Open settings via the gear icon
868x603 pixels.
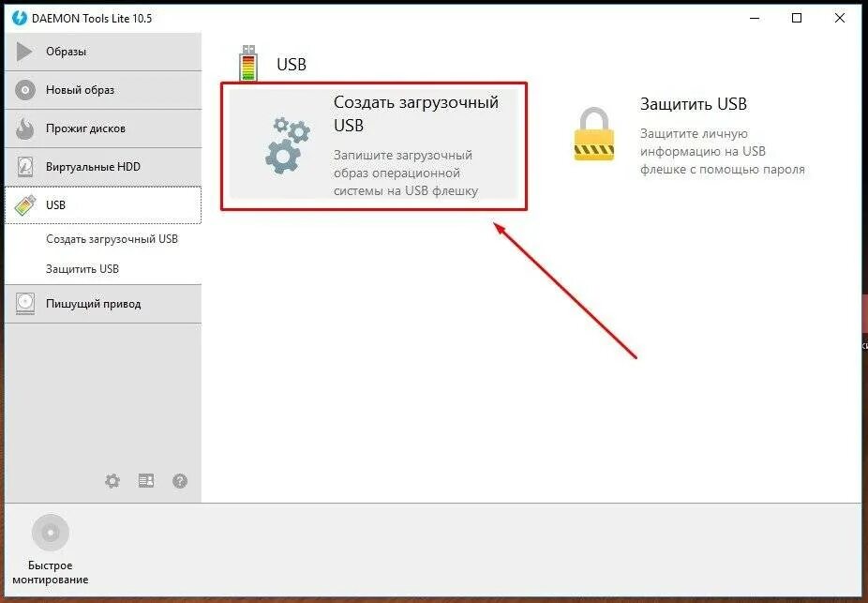point(112,481)
